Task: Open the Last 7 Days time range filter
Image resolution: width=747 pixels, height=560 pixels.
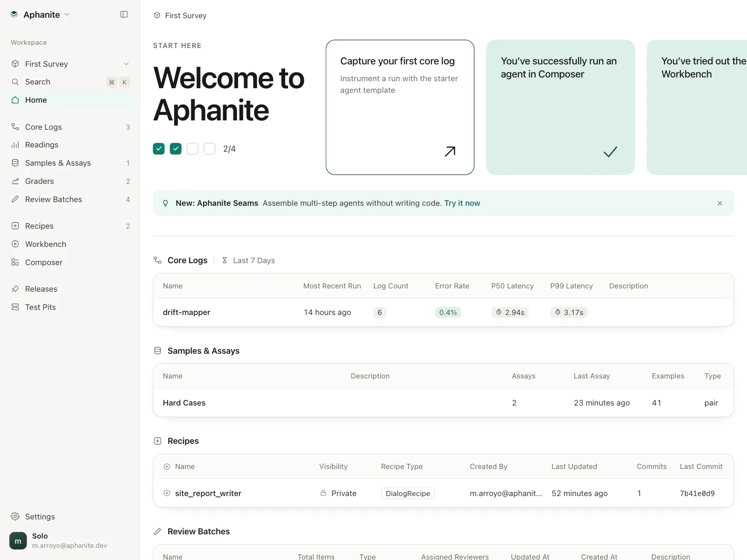Action: 248,260
